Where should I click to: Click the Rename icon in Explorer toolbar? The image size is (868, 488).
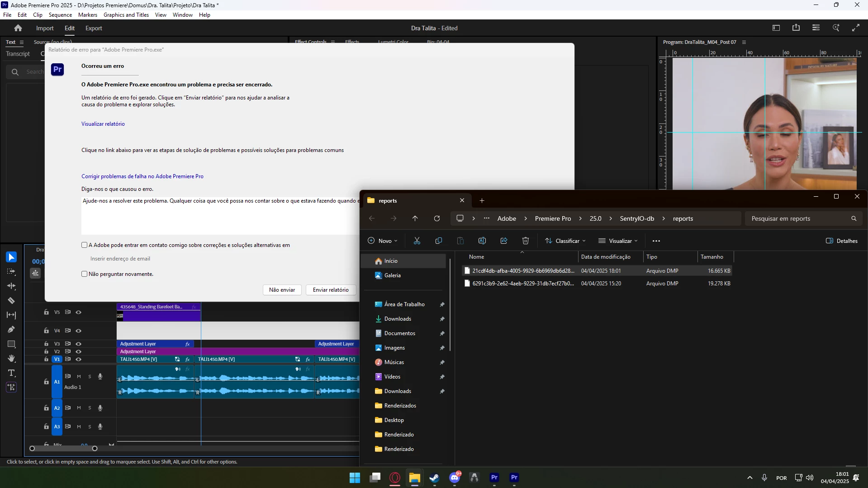(x=482, y=241)
